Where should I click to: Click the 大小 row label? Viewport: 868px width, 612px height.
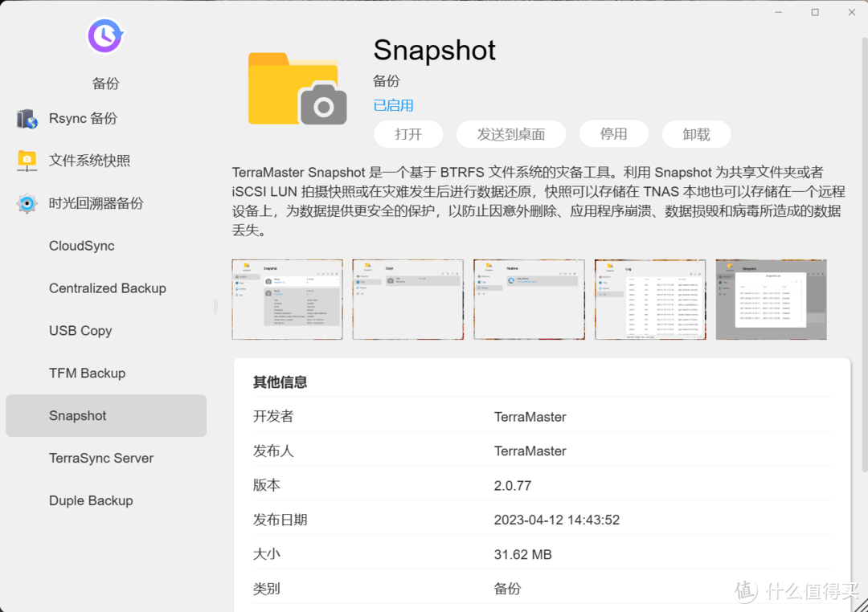[266, 554]
